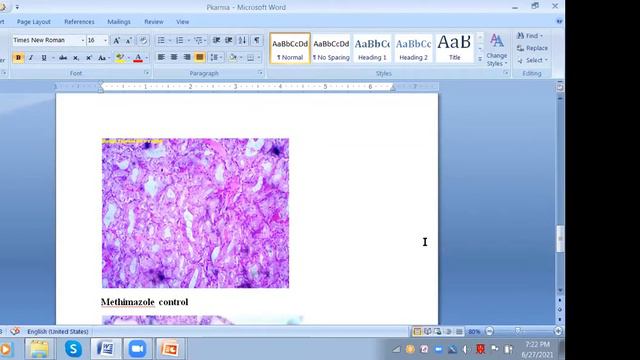Apply multilevel list icon

point(198,40)
